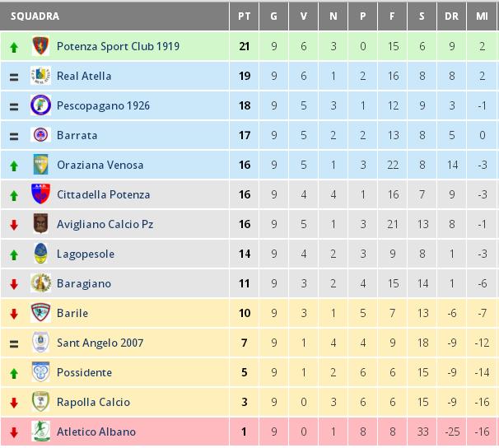The width and height of the screenshot is (499, 448).
Task: Click the Atletico Albano team logo
Action: [40, 432]
